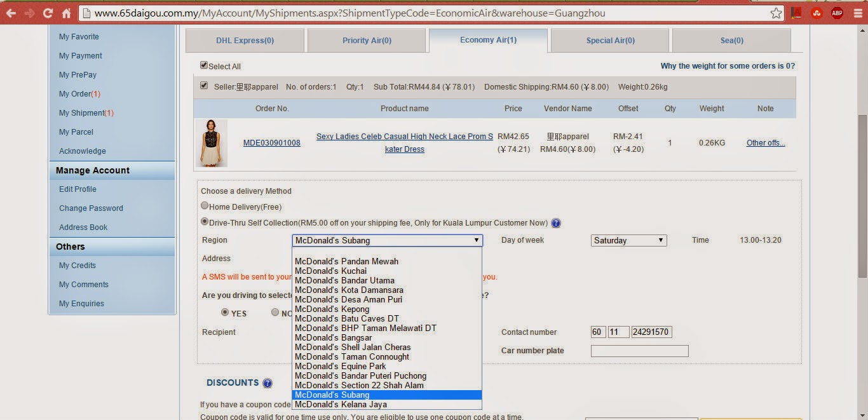Click the help icon next to DISCOUNTS
This screenshot has width=868, height=420.
[268, 383]
